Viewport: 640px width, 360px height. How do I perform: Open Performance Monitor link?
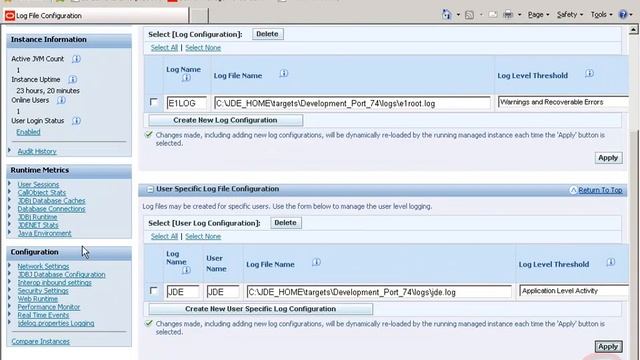pyautogui.click(x=49, y=307)
